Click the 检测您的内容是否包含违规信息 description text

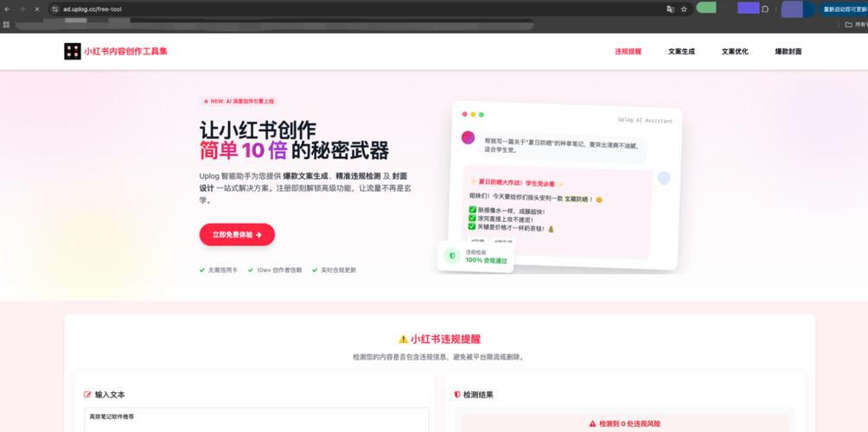438,358
